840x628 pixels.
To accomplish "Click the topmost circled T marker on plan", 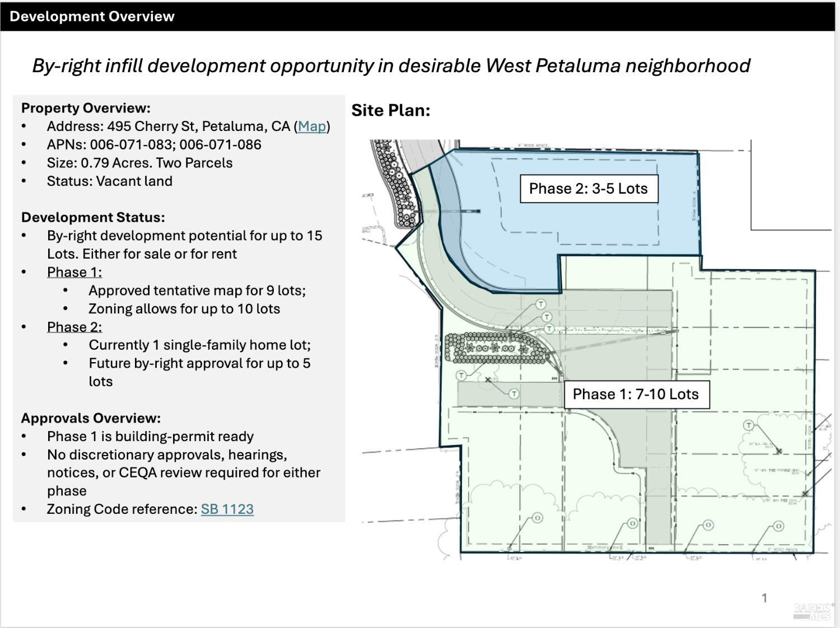I will (x=540, y=304).
